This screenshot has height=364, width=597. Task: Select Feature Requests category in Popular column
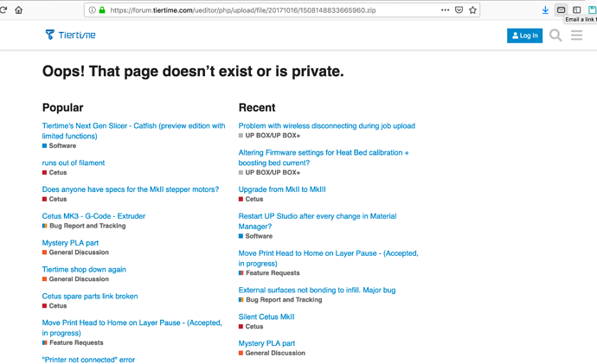(x=73, y=342)
